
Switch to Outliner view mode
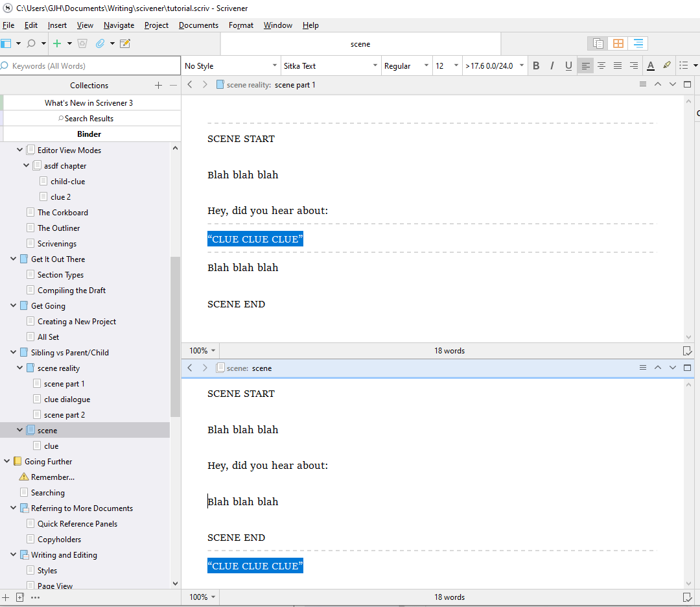pos(638,43)
